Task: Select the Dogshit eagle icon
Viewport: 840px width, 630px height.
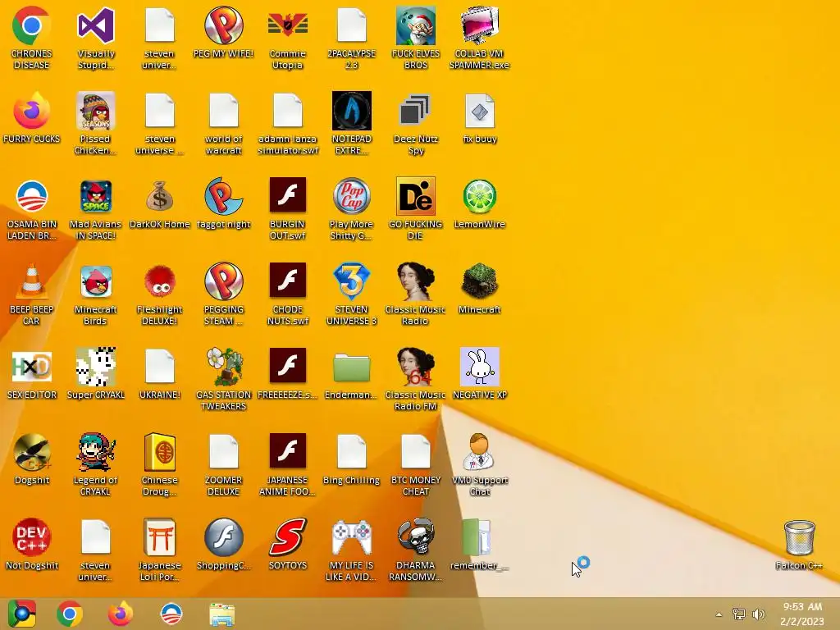Action: tap(32, 452)
